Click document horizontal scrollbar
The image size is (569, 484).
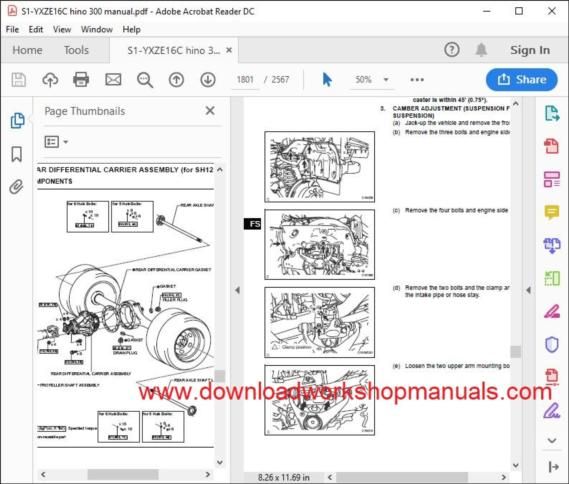402,477
